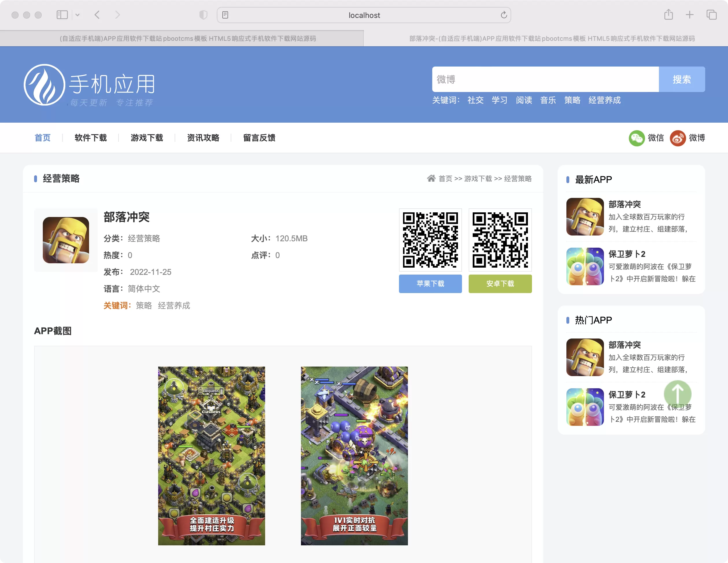Select the 策略 keyword in header
The width and height of the screenshot is (728, 563).
(572, 100)
